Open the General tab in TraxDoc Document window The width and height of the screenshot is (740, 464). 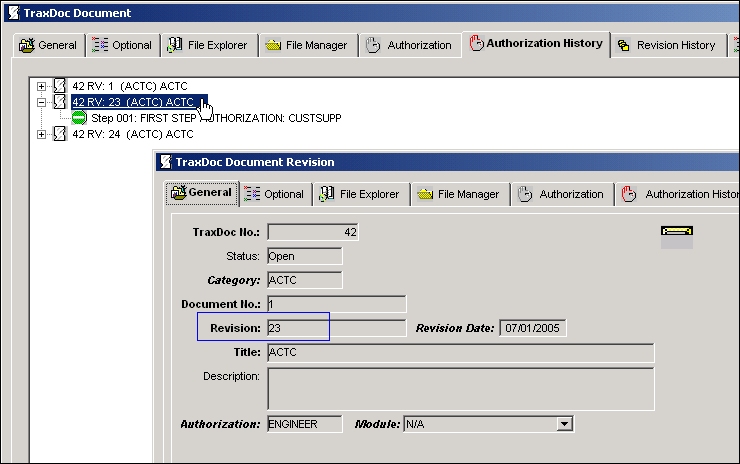coord(49,45)
